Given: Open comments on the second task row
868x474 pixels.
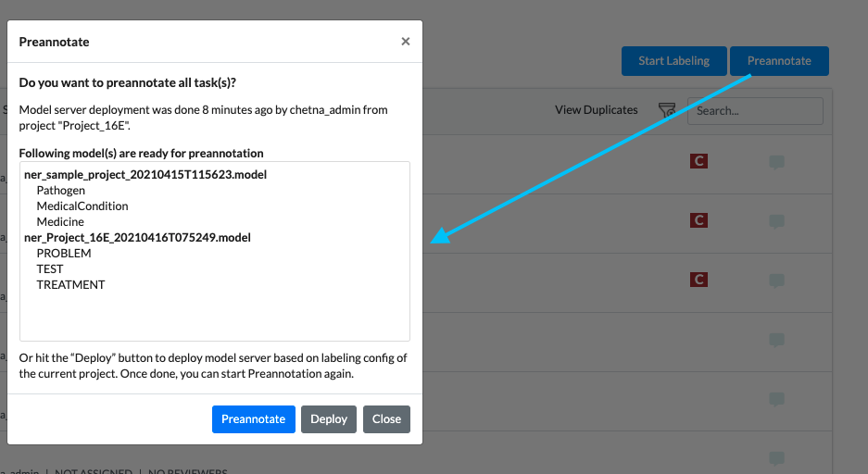Looking at the screenshot, I should coord(776,222).
